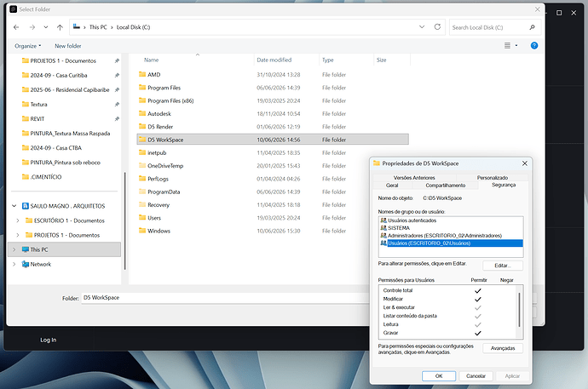588x389 pixels.
Task: Select the OneDriveTemp folder icon
Action: (142, 165)
